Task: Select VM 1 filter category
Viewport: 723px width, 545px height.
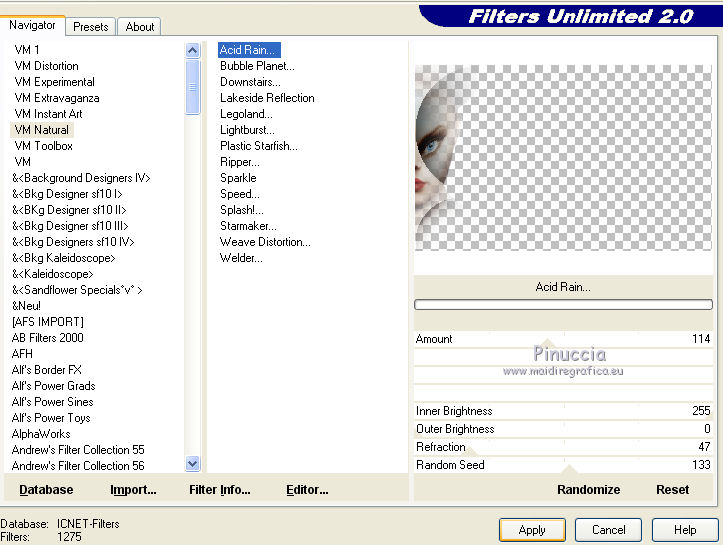Action: coord(27,50)
